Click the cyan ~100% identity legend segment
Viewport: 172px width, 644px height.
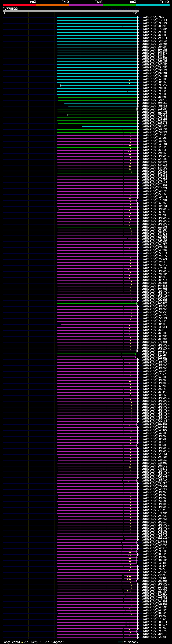click(153, 5)
